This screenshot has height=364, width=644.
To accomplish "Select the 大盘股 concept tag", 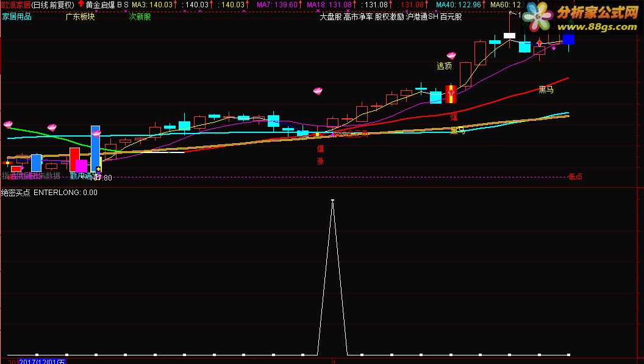I will coord(331,17).
